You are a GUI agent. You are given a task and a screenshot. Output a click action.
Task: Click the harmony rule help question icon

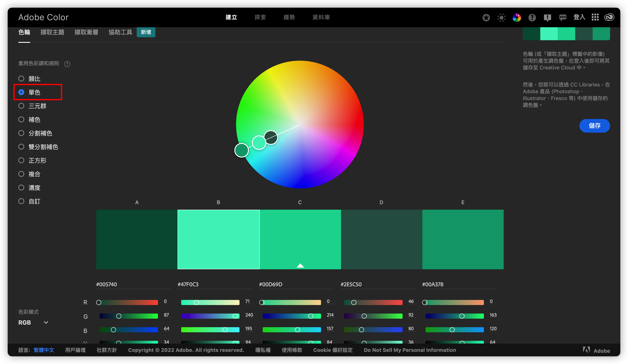67,64
